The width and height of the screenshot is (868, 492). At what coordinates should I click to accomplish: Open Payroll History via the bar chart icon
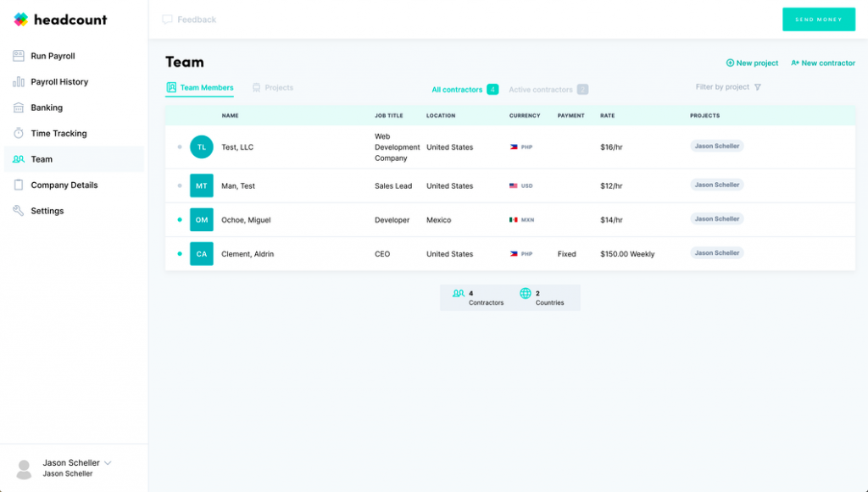point(19,81)
